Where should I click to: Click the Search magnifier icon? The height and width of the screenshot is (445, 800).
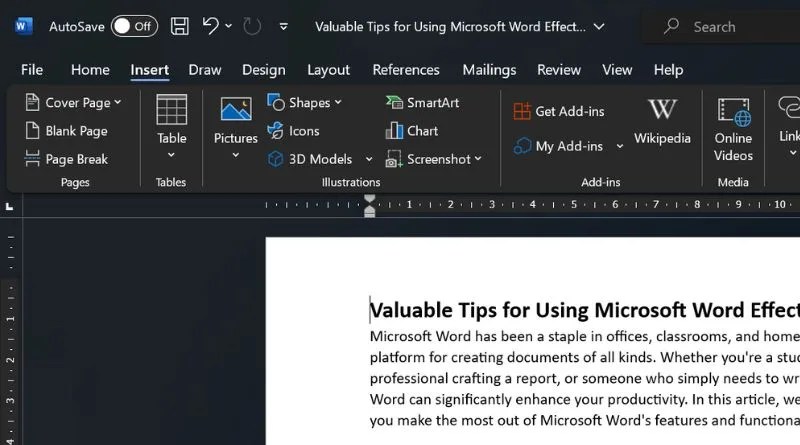pyautogui.click(x=671, y=26)
